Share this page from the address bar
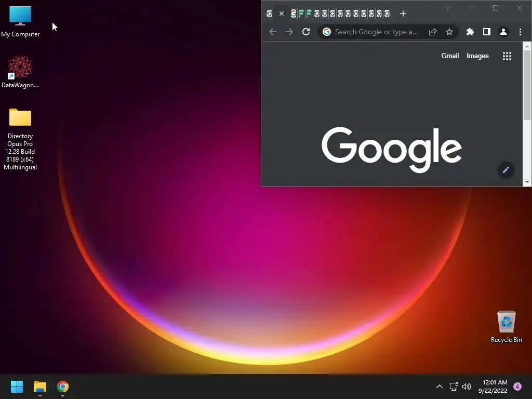This screenshot has height=399, width=532. pyautogui.click(x=433, y=32)
